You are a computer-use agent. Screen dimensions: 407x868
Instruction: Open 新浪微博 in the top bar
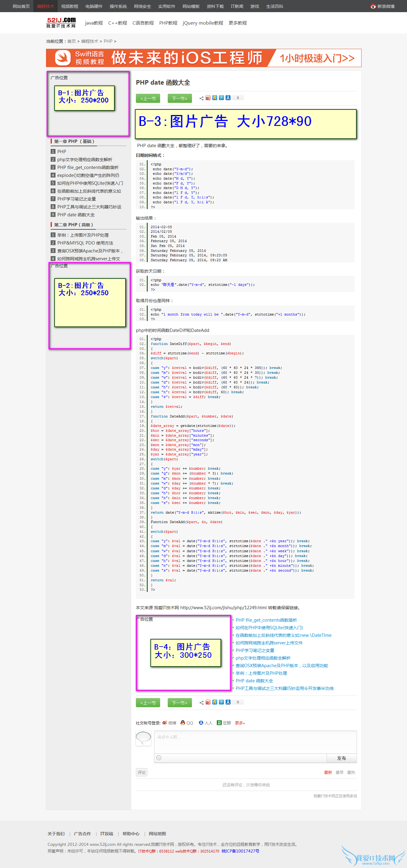382,6
